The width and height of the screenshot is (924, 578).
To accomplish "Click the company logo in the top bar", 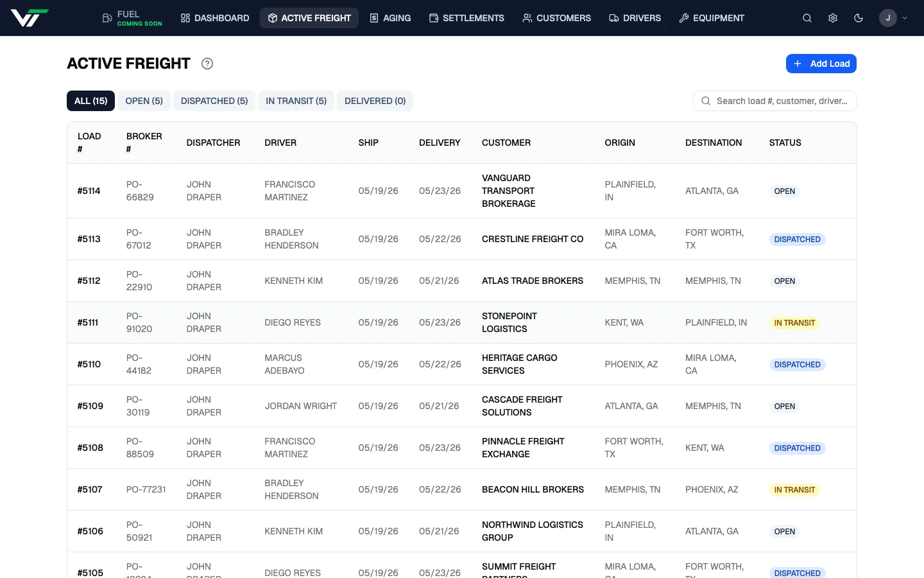I will 30,18.
